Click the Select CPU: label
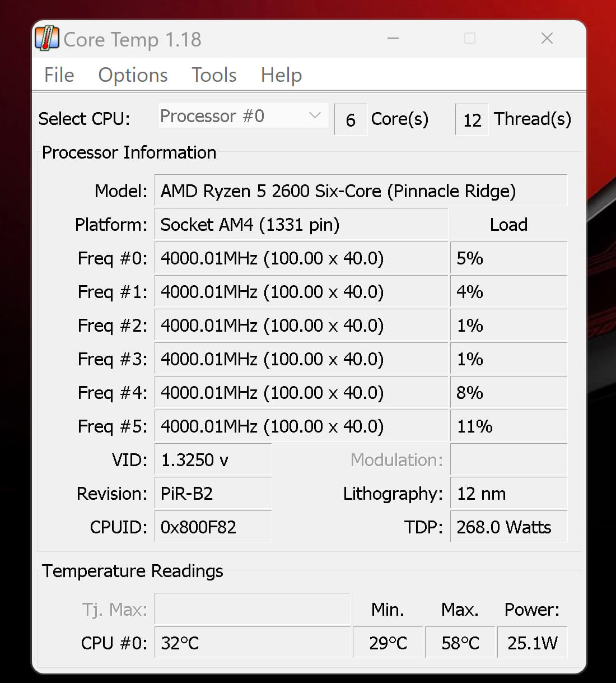Screen dimensions: 616x683 [x=84, y=119]
